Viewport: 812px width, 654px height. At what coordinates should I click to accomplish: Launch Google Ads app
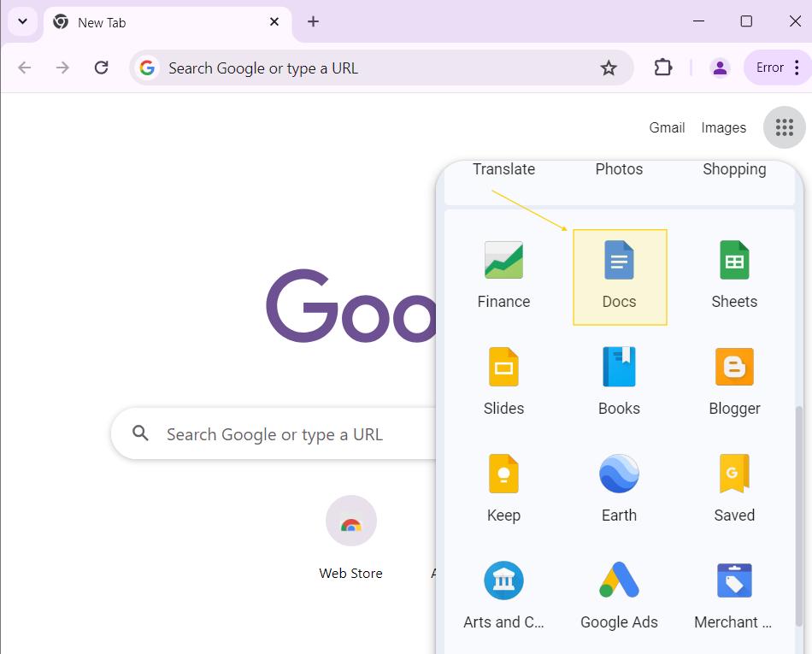[619, 596]
